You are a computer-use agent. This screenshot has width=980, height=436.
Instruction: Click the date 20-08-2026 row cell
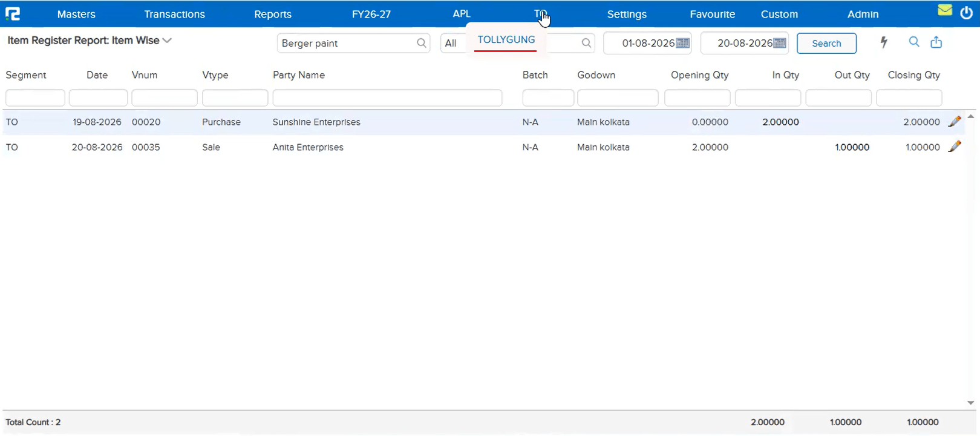[x=97, y=147]
